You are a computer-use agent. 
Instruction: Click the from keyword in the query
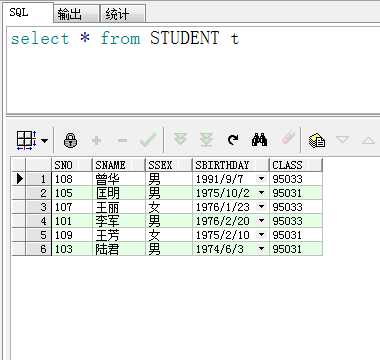coord(120,38)
